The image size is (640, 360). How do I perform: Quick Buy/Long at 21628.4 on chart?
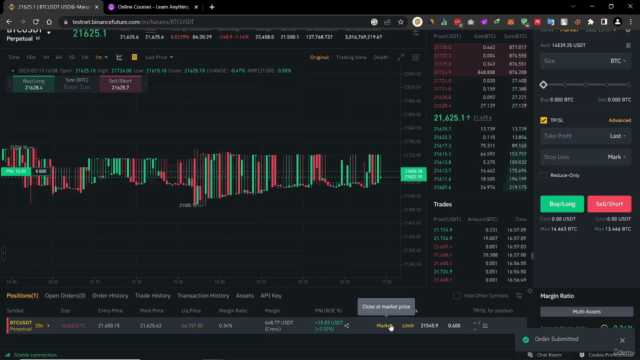point(33,84)
